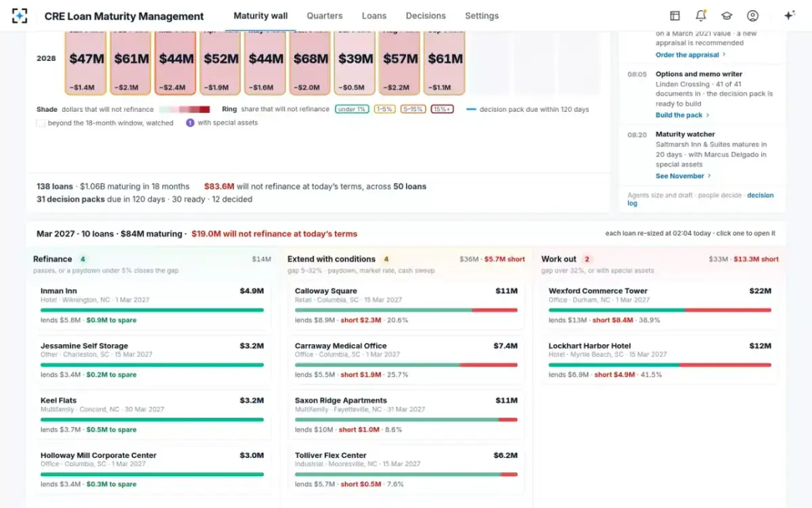Click '$83.6M' will not refinance summary

[x=219, y=186]
